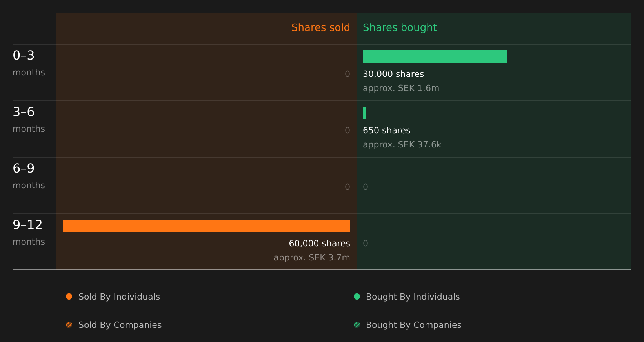The width and height of the screenshot is (644, 342).
Task: Click the green 30,000 shares bought bar
Action: [x=435, y=56]
